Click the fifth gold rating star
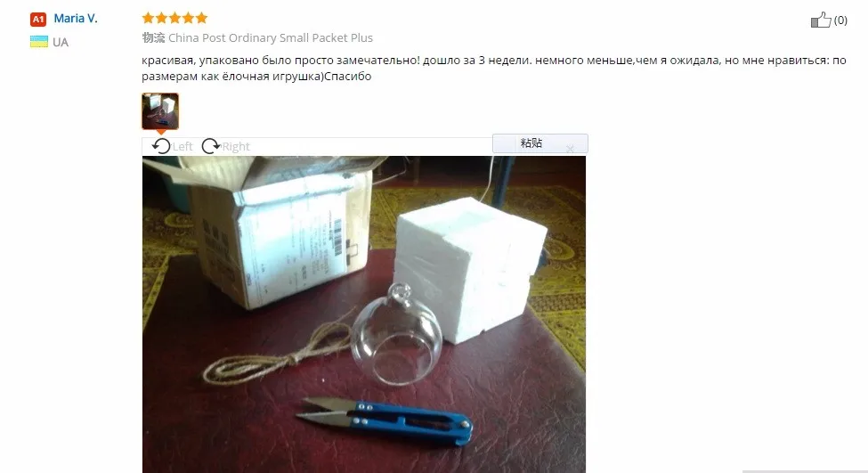The height and width of the screenshot is (473, 868). click(201, 19)
